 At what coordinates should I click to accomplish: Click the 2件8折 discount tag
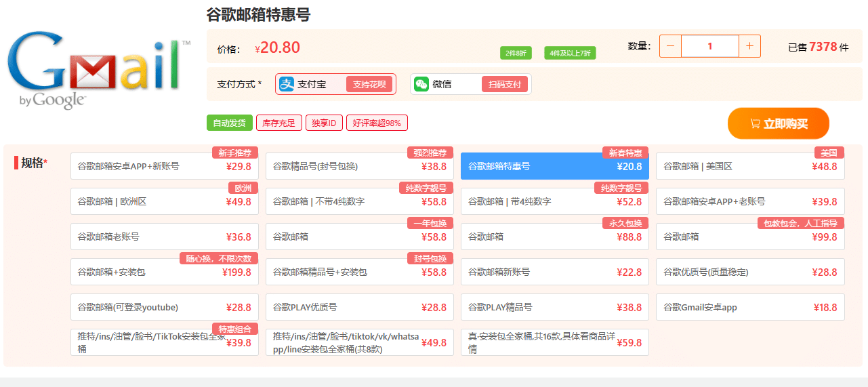[x=516, y=53]
